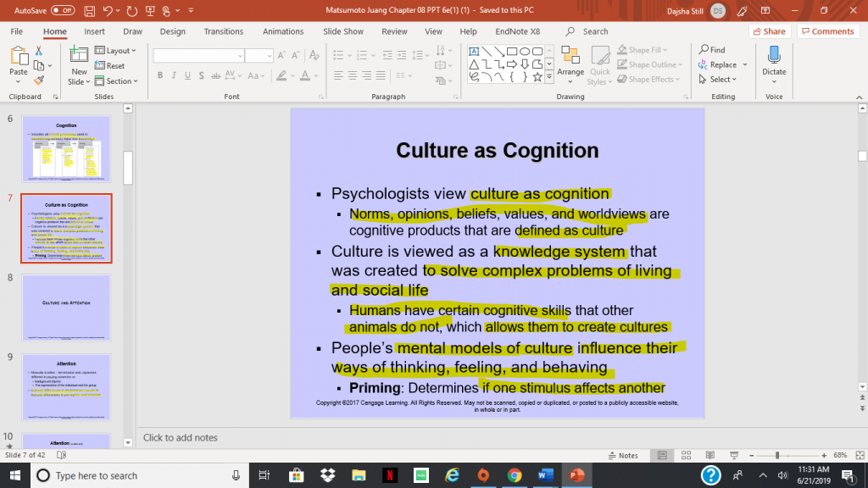Toggle Bold formatting

click(159, 75)
